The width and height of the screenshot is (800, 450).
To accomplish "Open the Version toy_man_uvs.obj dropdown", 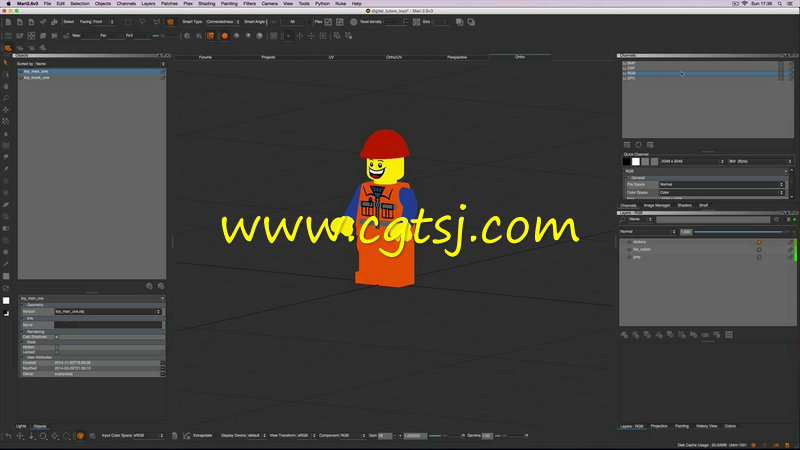I will click(108, 311).
